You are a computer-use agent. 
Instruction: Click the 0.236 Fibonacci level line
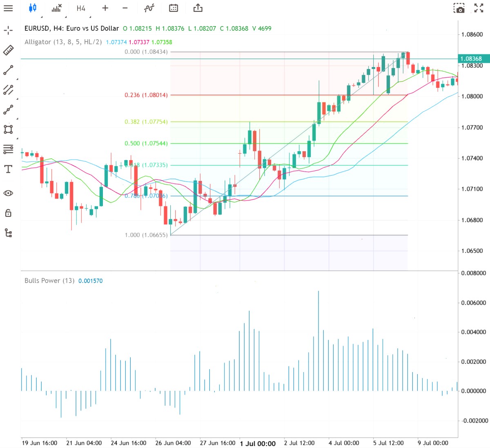[289, 95]
